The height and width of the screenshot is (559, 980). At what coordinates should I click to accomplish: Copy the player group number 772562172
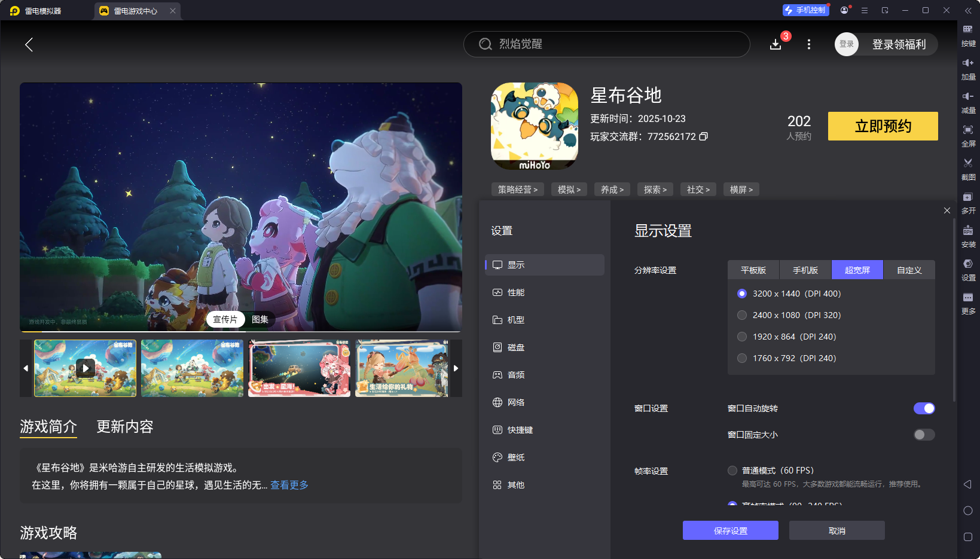click(704, 136)
